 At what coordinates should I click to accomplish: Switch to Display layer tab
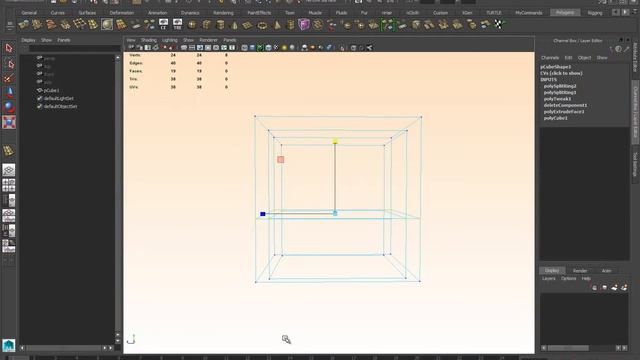pos(552,270)
